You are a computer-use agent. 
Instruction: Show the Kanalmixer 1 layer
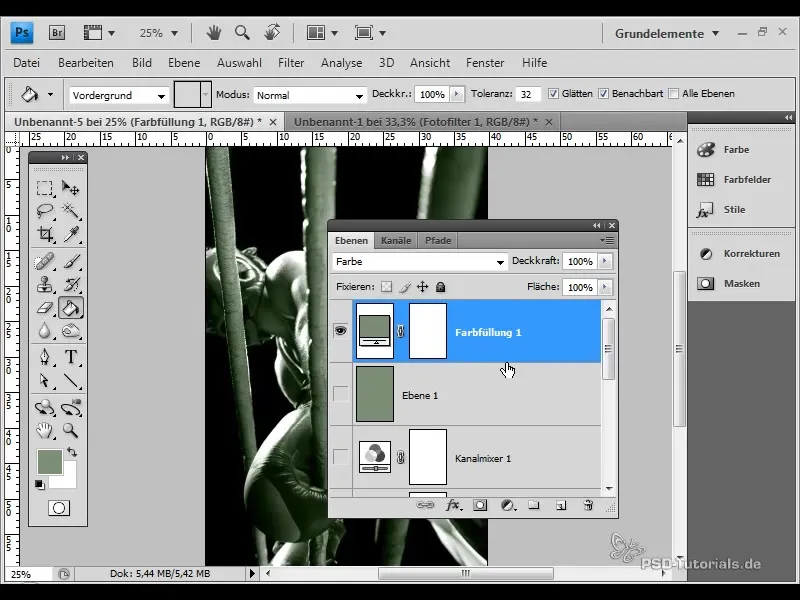point(340,457)
